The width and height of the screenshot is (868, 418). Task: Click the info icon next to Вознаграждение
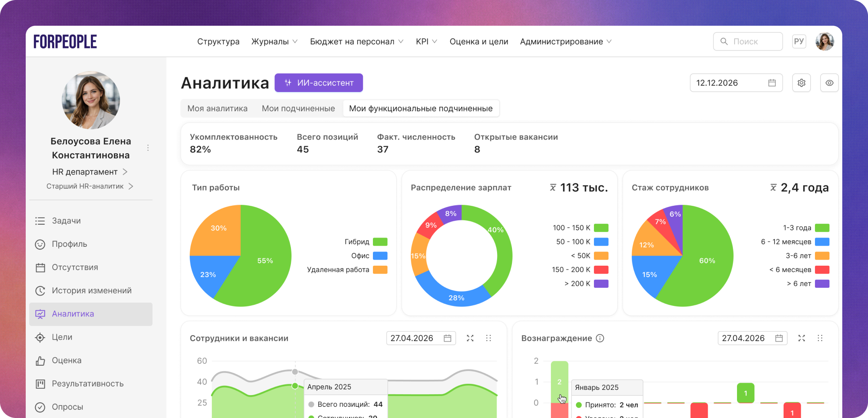tap(600, 338)
